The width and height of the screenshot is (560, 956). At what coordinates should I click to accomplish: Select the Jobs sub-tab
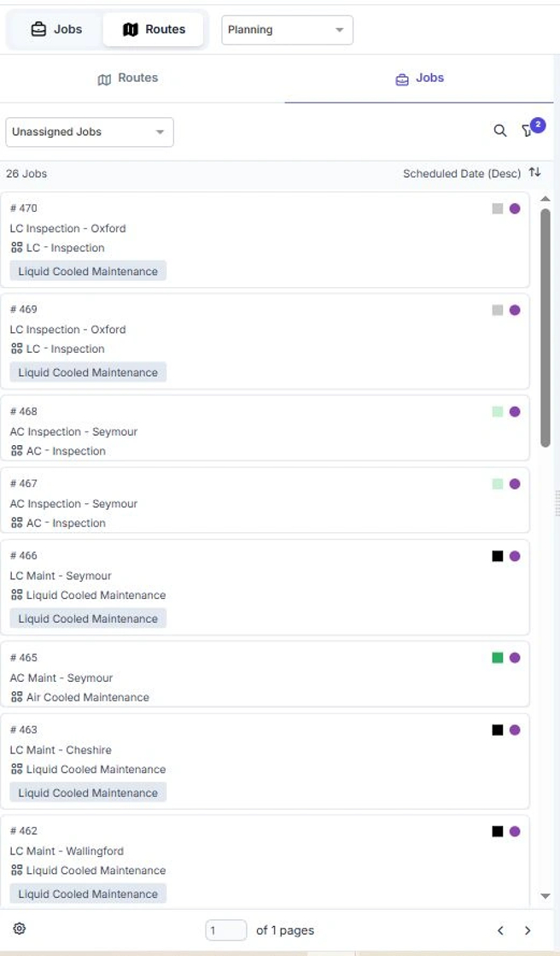tap(419, 79)
